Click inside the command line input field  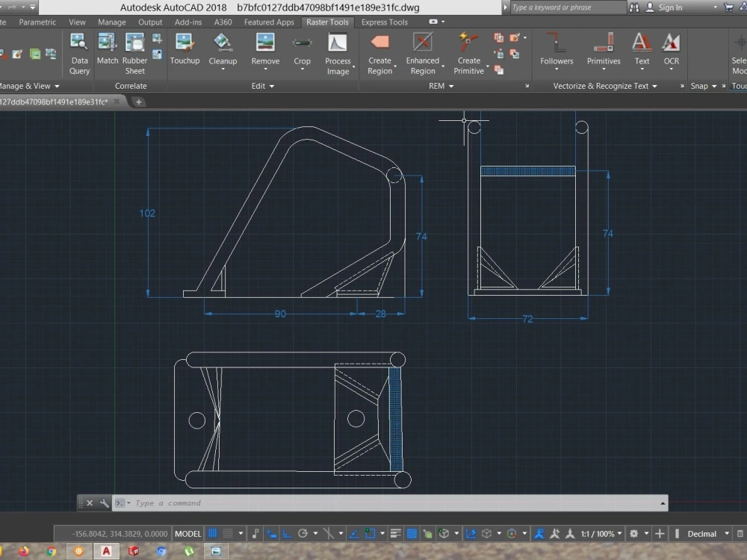tap(299, 503)
